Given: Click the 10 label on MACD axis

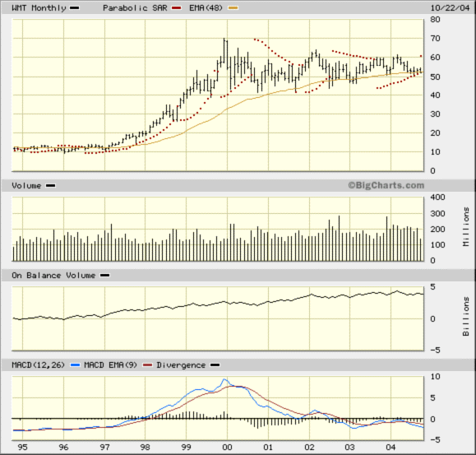Looking at the screenshot, I should tap(436, 377).
